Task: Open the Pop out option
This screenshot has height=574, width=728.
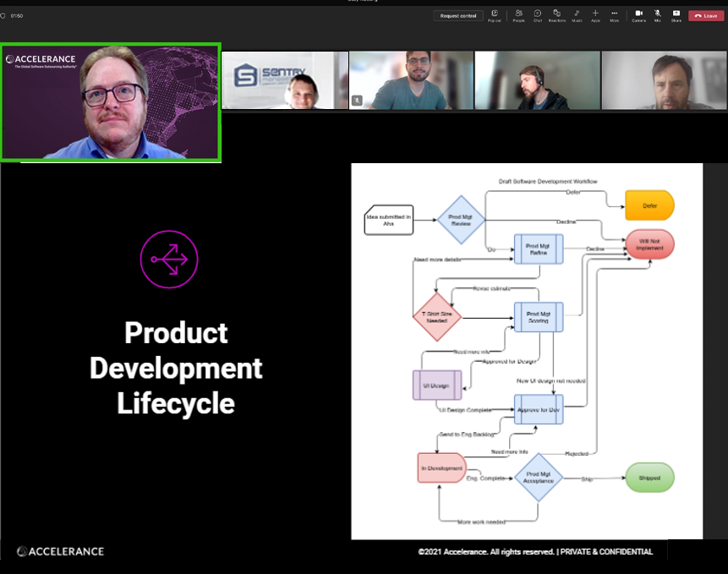Action: pyautogui.click(x=495, y=16)
